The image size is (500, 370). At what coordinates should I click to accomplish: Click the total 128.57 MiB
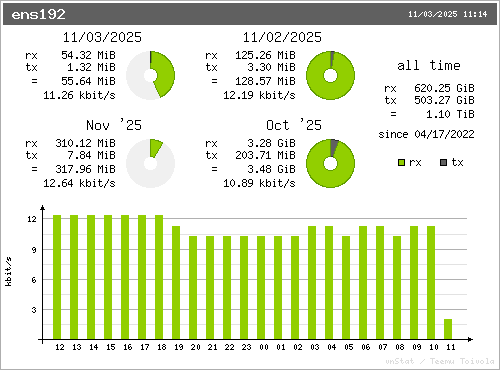(x=265, y=81)
